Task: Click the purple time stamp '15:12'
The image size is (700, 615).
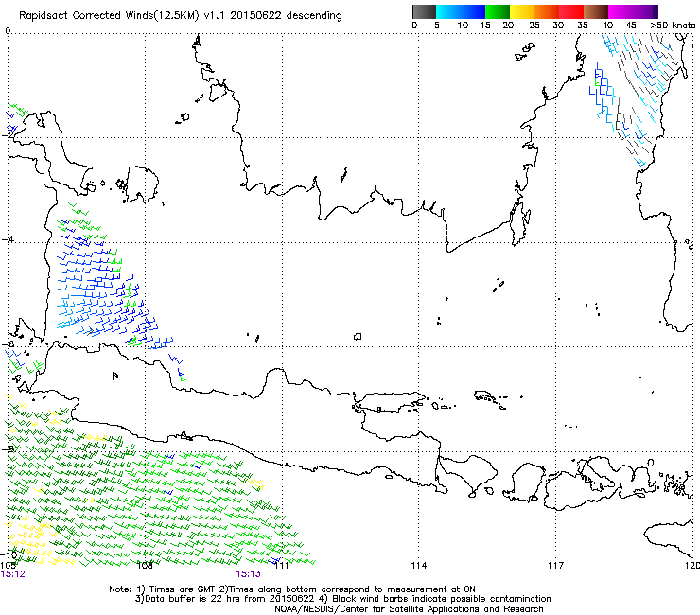Action: [13, 574]
